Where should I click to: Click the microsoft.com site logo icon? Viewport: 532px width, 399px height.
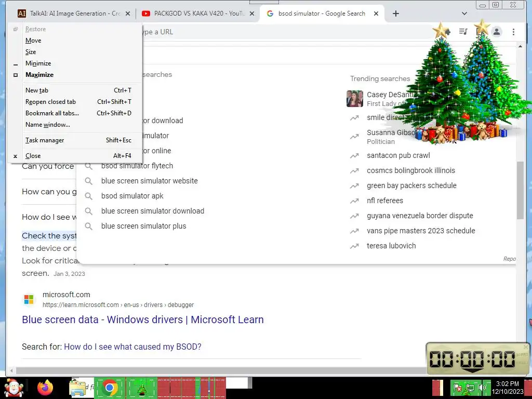29,299
